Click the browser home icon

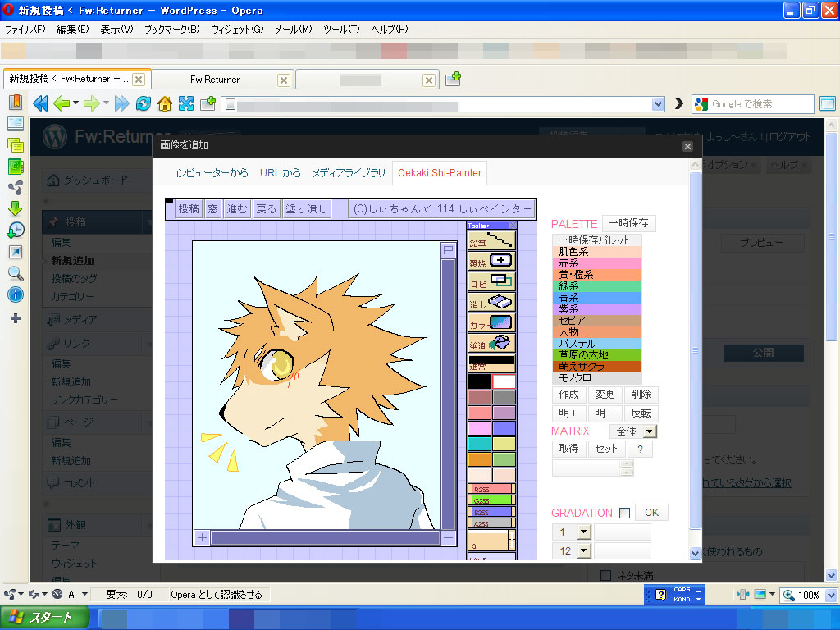click(167, 104)
